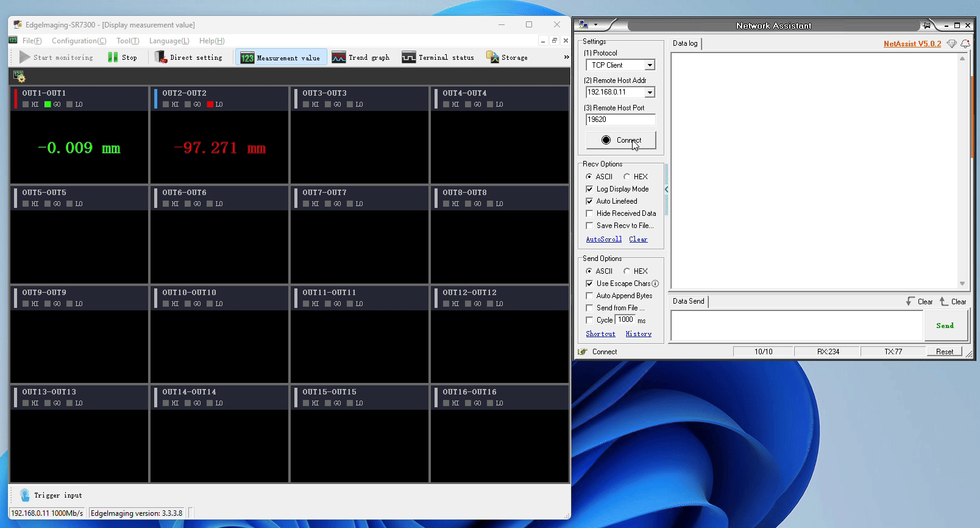This screenshot has width=980, height=528.
Task: Click the HI indicator on OUT3-OUT3
Action: click(306, 104)
